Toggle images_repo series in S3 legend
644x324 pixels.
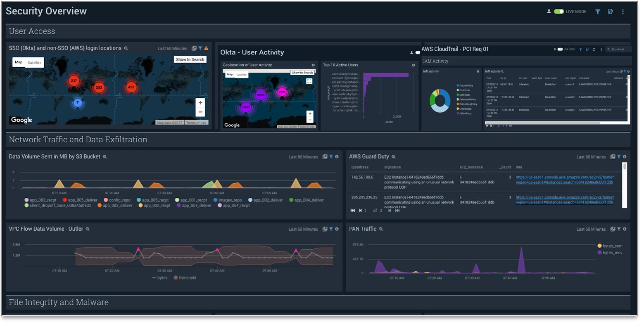(228, 200)
